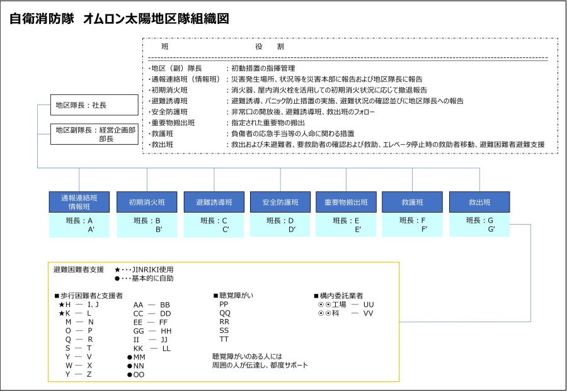Viewport: 567px width, 392px height.
Task: Select the row KK — LL
Action: [152, 349]
